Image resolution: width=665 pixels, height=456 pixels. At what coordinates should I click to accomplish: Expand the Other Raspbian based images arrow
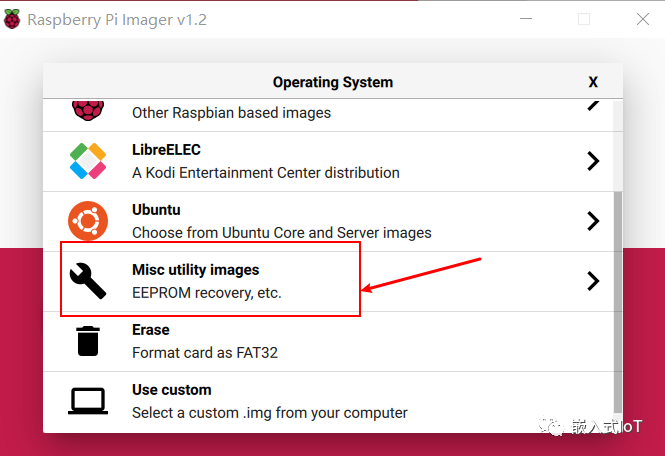(593, 102)
